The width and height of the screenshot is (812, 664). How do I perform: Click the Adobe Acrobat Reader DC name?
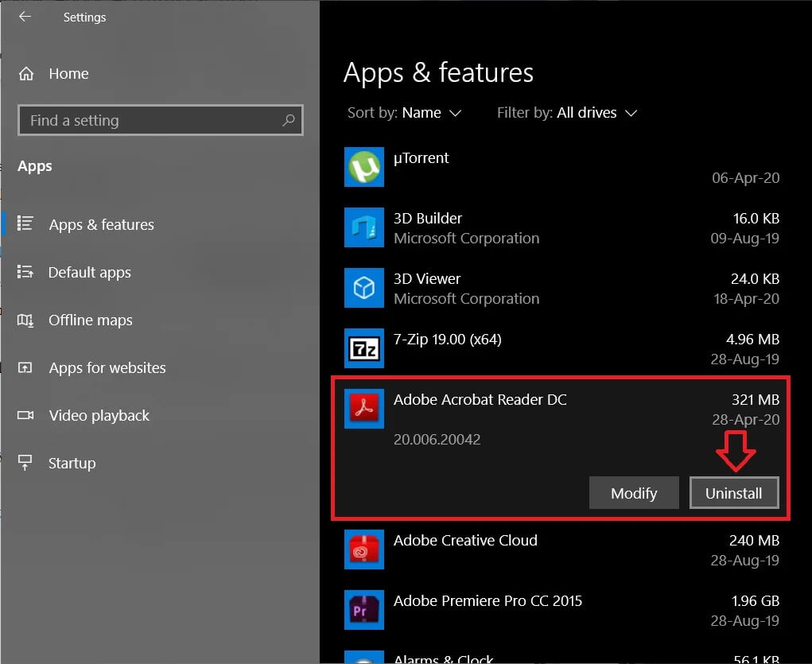pos(480,400)
